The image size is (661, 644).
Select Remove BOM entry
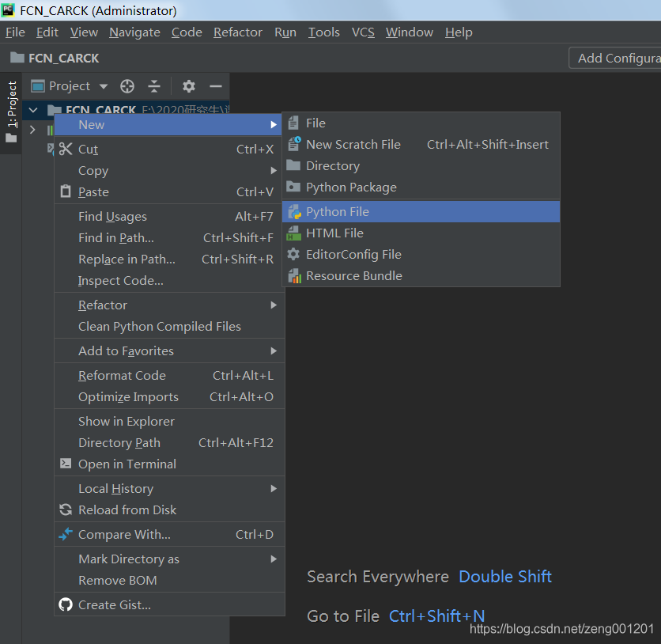click(169, 581)
